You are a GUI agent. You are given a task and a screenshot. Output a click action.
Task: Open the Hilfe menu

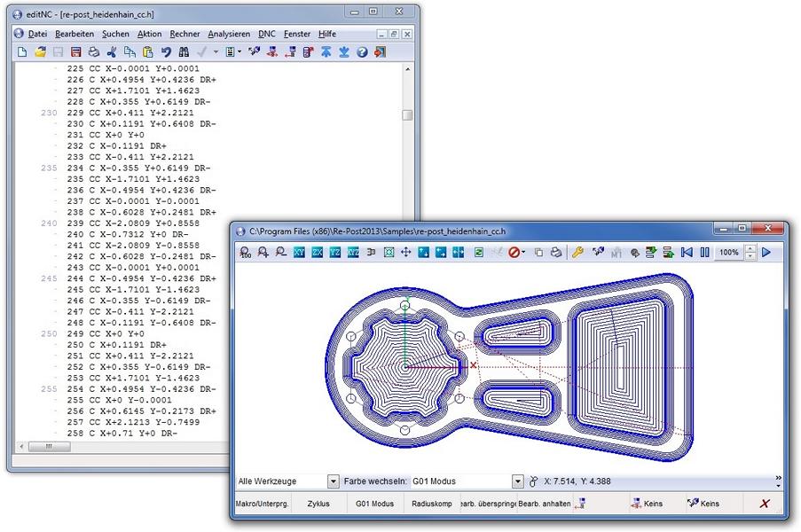point(327,34)
